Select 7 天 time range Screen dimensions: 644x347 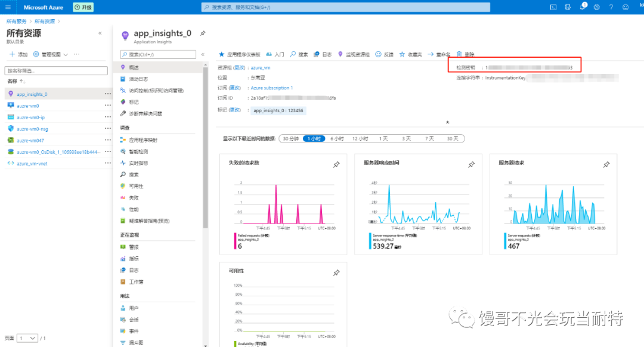point(429,139)
